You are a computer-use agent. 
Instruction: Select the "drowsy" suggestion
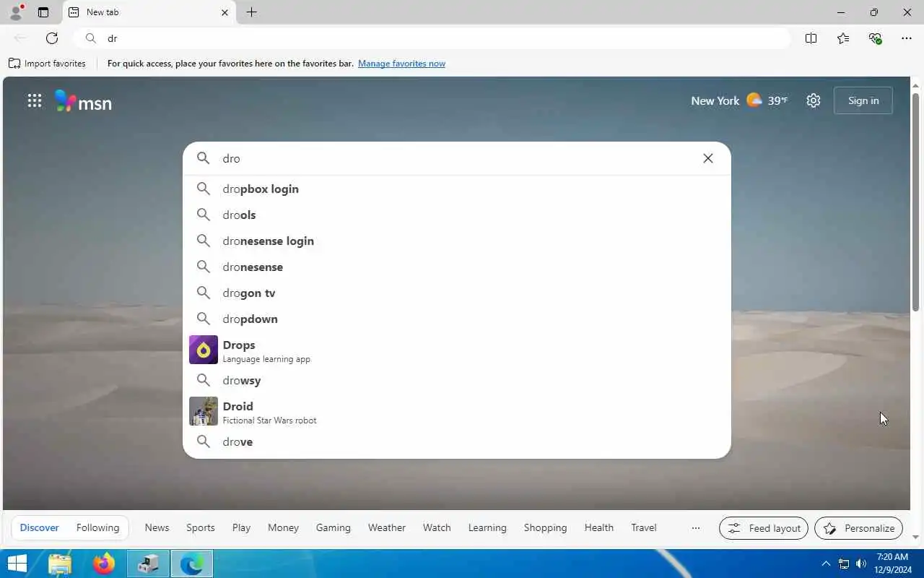coord(457,380)
